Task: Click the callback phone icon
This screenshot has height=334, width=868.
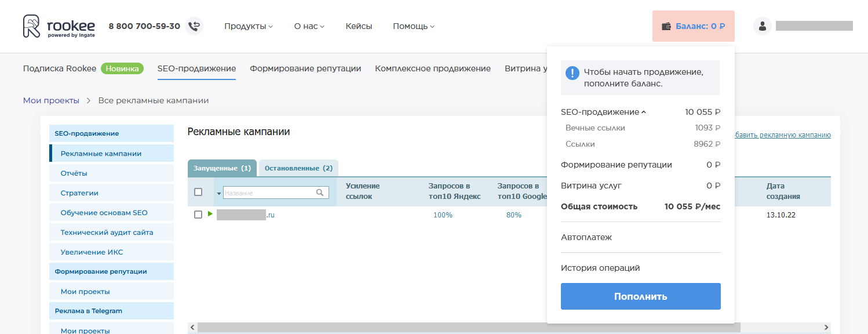Action: pos(194,26)
